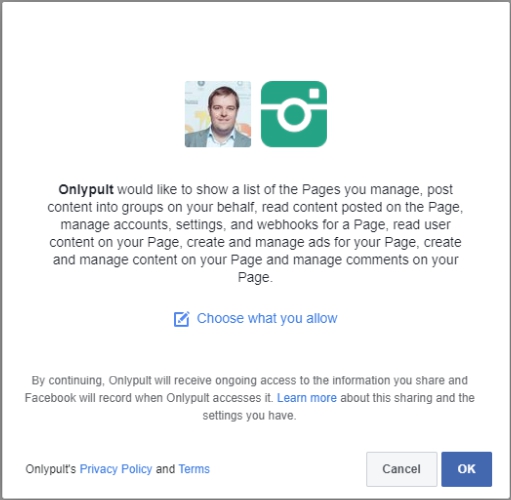This screenshot has height=500, width=511.
Task: Click the final word Page. in the description
Action: point(255,277)
